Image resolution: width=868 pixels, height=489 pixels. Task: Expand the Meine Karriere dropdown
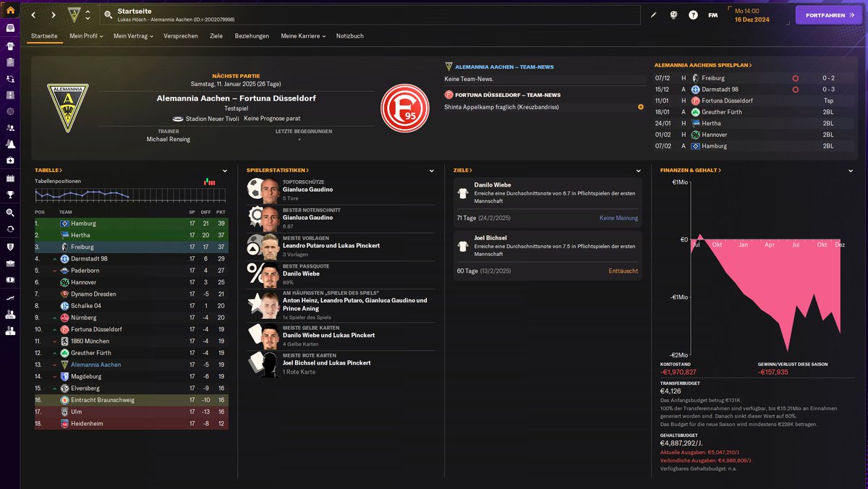[x=303, y=35]
